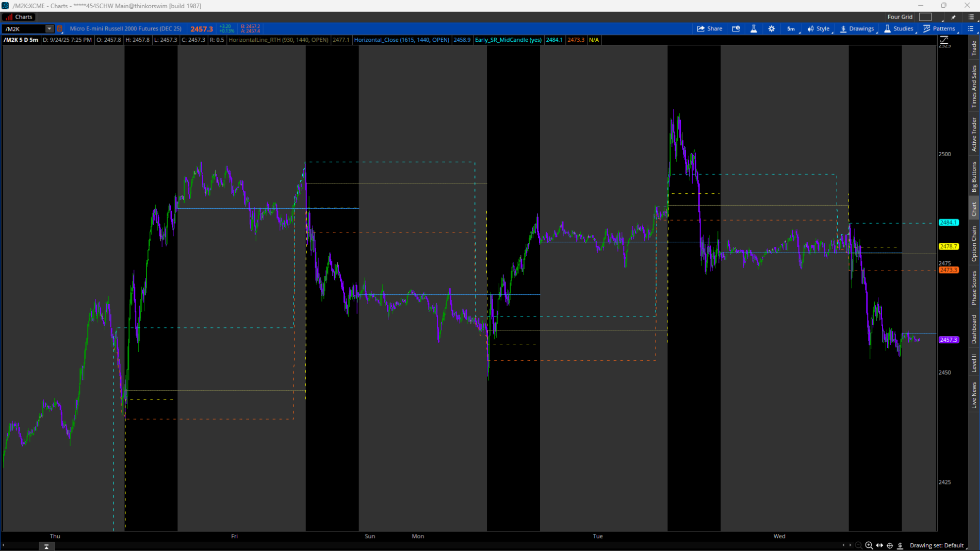Click the pan chart arrows icon
980x551 pixels.
[x=879, y=545]
